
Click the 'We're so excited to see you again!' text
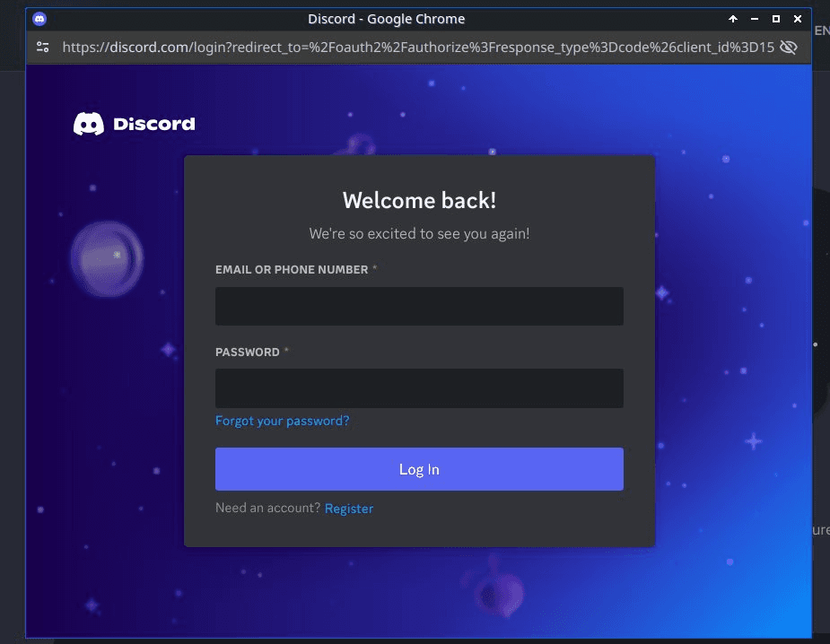(419, 233)
